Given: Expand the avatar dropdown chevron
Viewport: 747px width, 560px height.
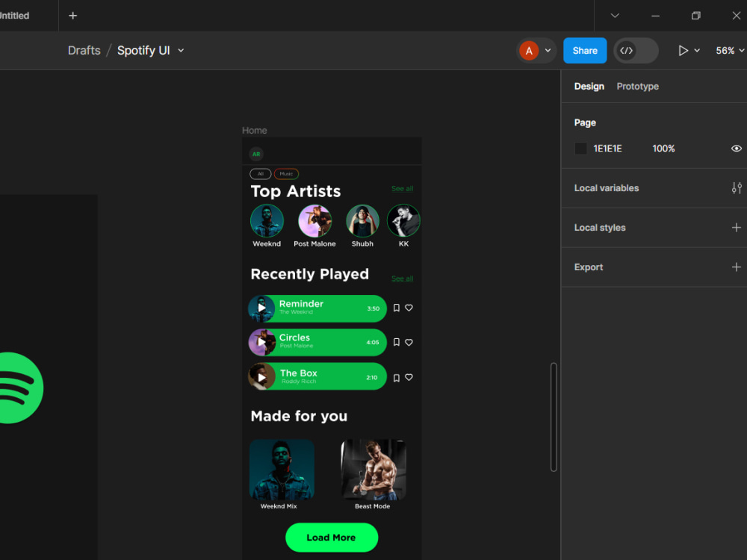Looking at the screenshot, I should click(548, 51).
